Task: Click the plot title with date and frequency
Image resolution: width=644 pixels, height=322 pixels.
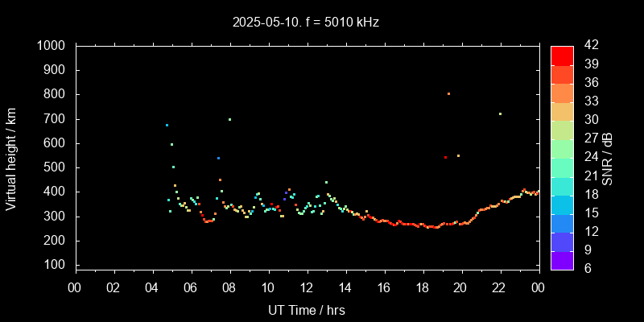Action: pyautogui.click(x=304, y=22)
